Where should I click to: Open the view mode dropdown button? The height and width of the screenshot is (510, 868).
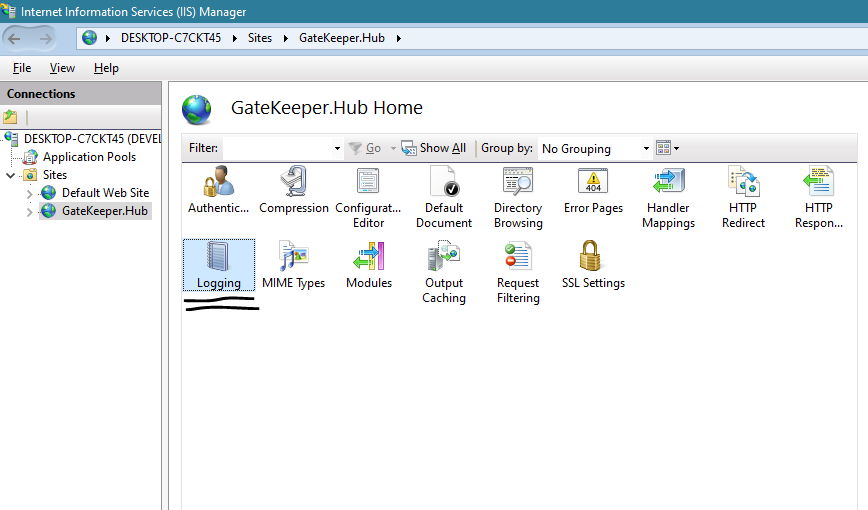[667, 148]
